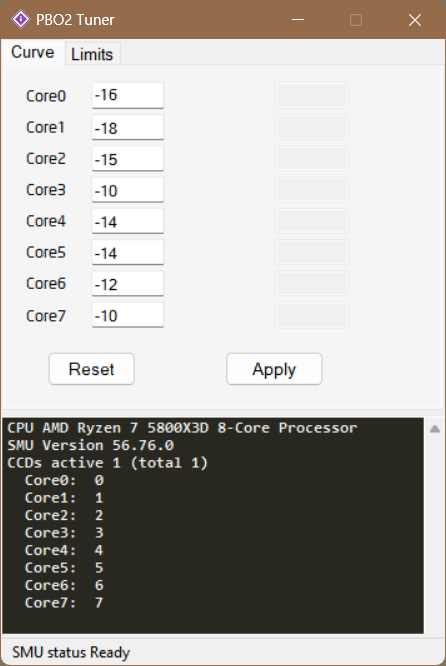
Task: Click the Core1 offset input
Action: pos(128,127)
